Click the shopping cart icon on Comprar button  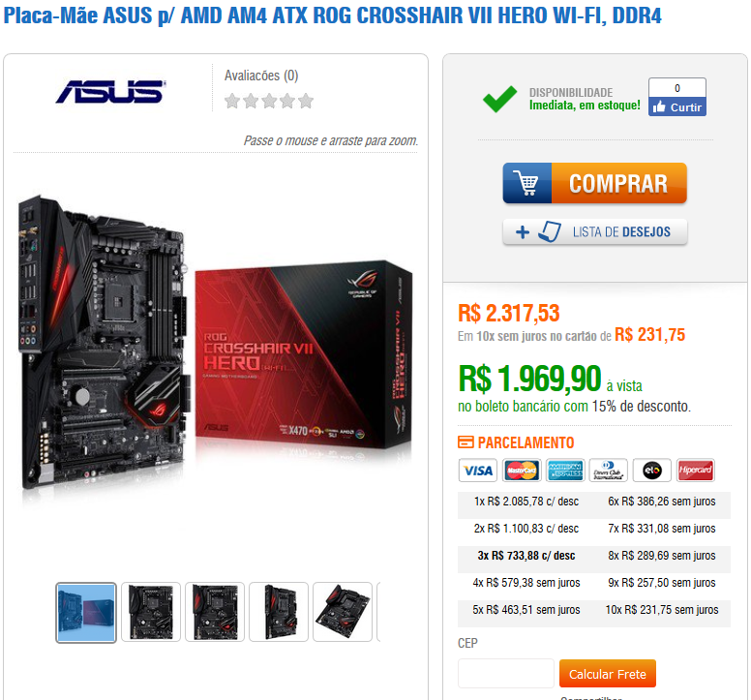[x=527, y=184]
